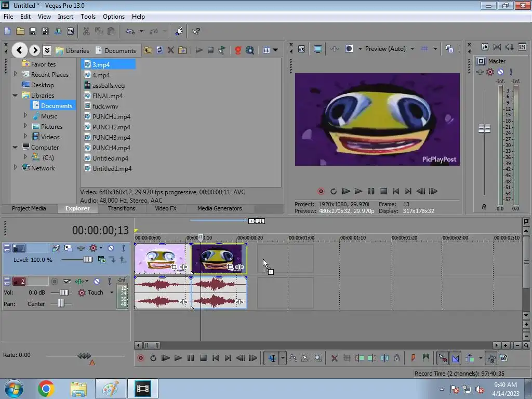Toggle Mute on the Master bus
Screen dimensions: 532x399
coord(500,72)
